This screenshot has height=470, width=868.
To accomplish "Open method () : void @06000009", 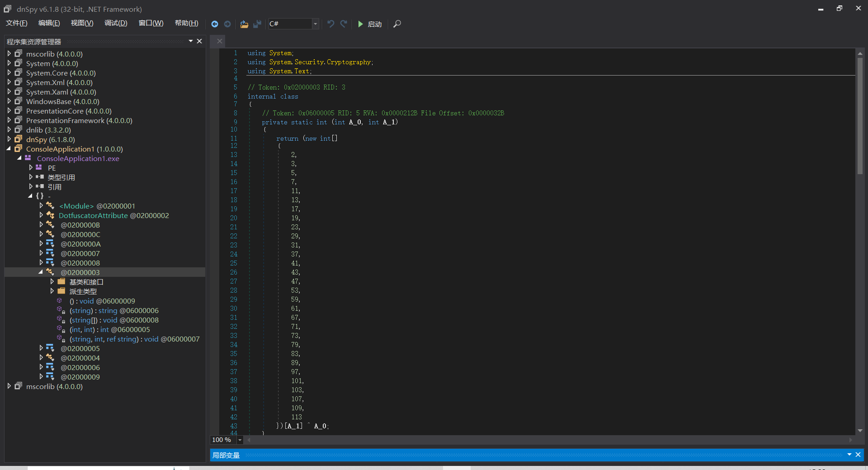I will [x=102, y=301].
